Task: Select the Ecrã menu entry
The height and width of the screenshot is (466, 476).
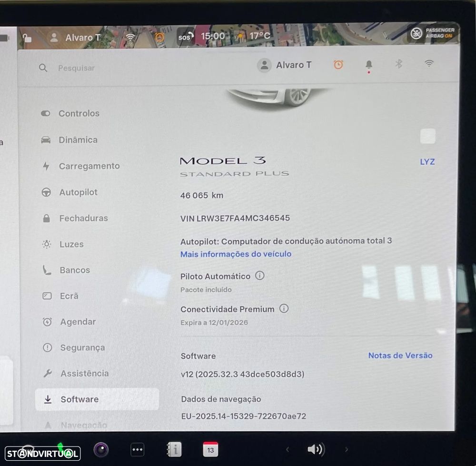Action: [60, 296]
